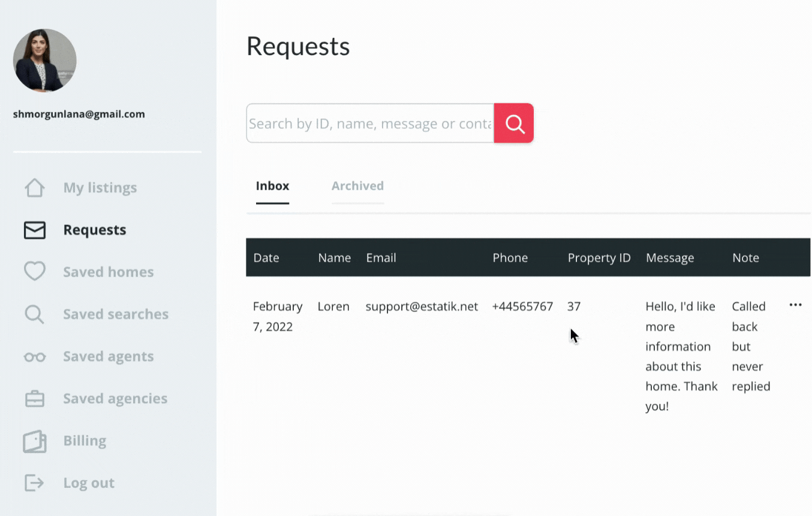The width and height of the screenshot is (812, 516).
Task: Click the briefcase icon for Saved agencies
Action: tap(35, 398)
